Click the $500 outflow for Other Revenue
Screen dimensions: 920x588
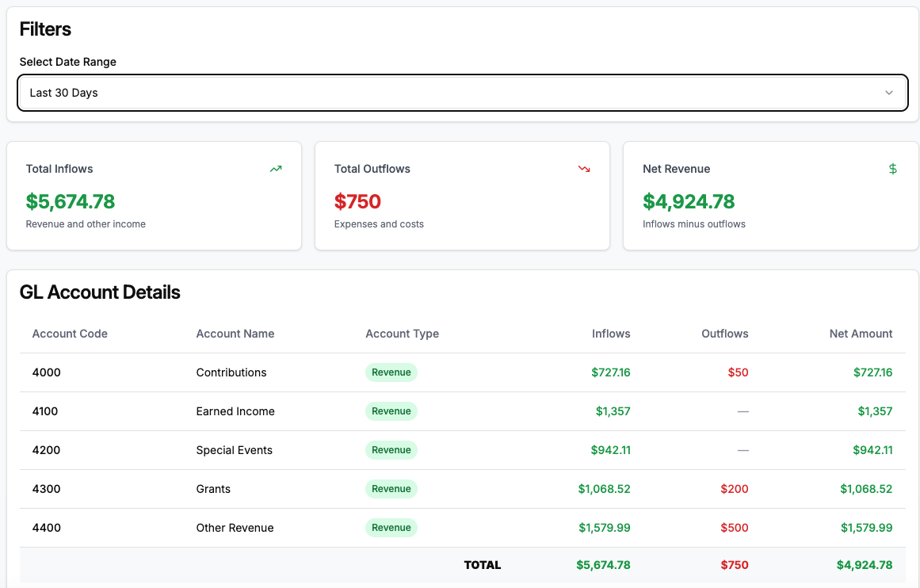coord(734,528)
